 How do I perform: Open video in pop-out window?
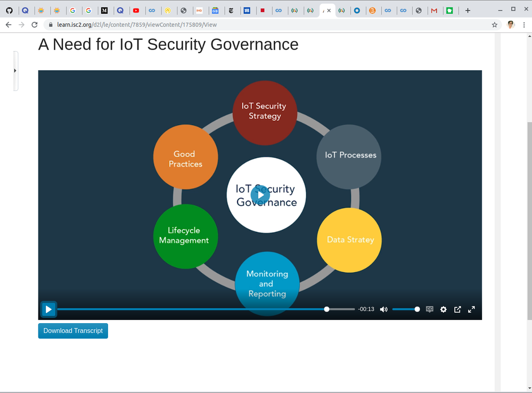(457, 309)
